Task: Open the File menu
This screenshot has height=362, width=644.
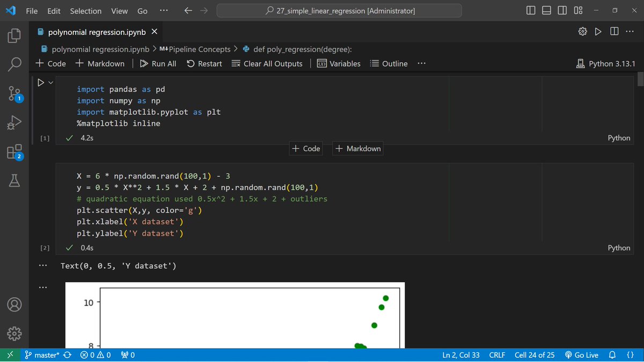Action: pyautogui.click(x=32, y=11)
